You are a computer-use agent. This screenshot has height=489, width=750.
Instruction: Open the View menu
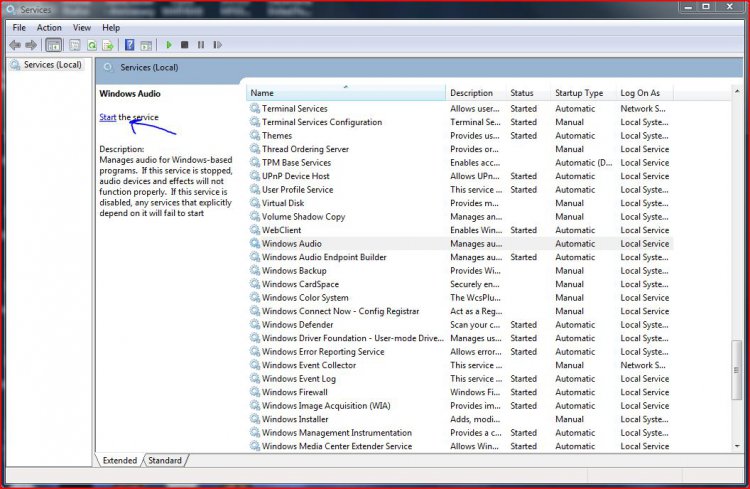pos(82,27)
